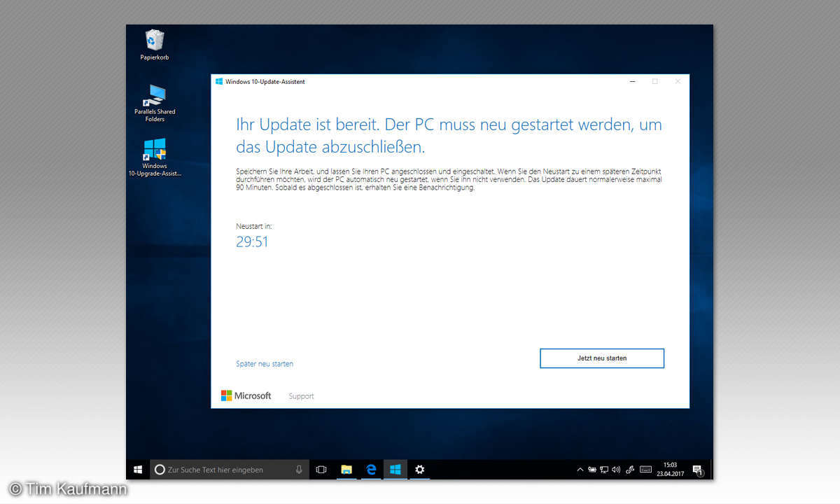
Task: Click the 'Ihr Update ist bereit' heading
Action: pyautogui.click(x=449, y=136)
